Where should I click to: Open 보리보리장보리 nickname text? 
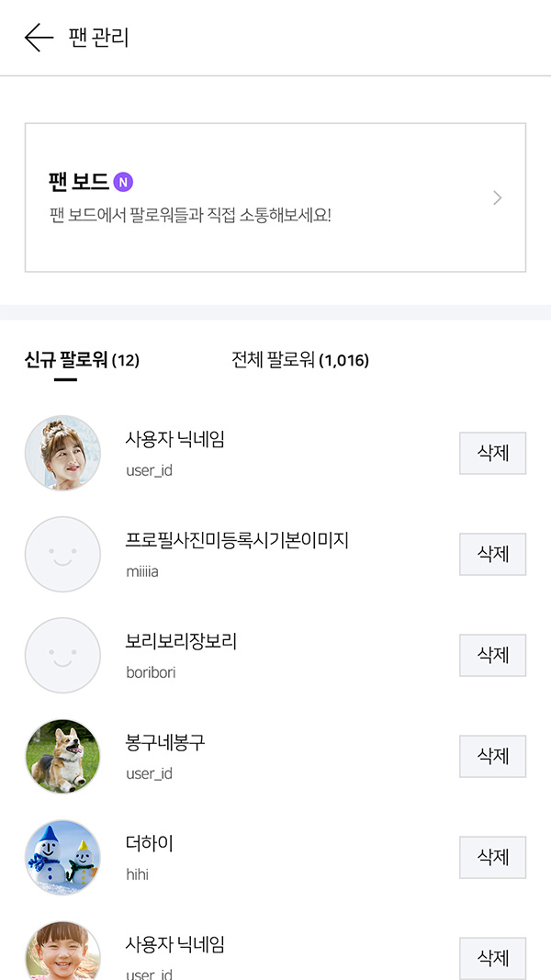point(181,641)
